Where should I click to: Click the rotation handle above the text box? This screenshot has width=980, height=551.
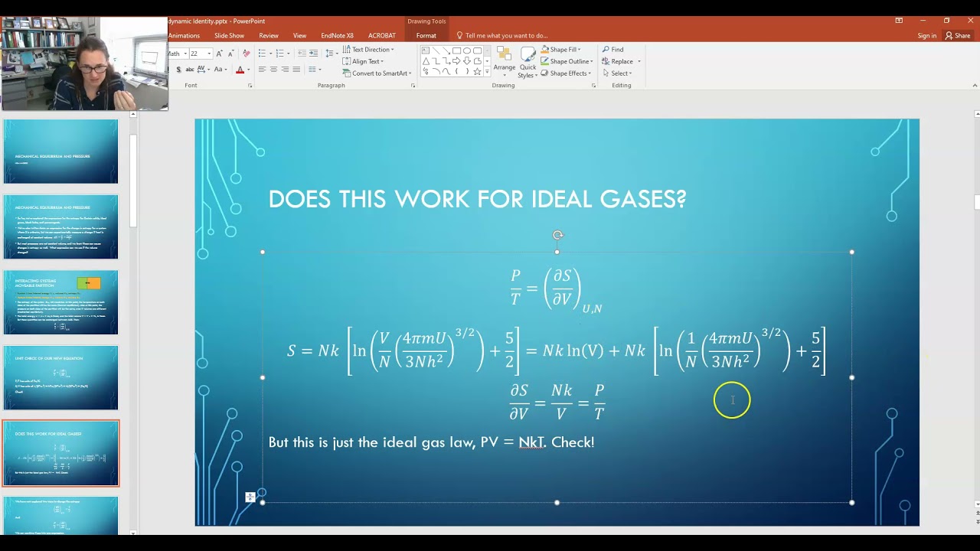click(x=557, y=236)
